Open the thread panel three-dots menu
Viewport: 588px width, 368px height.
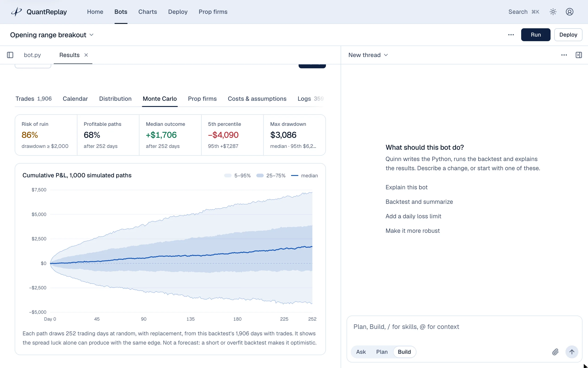point(564,55)
